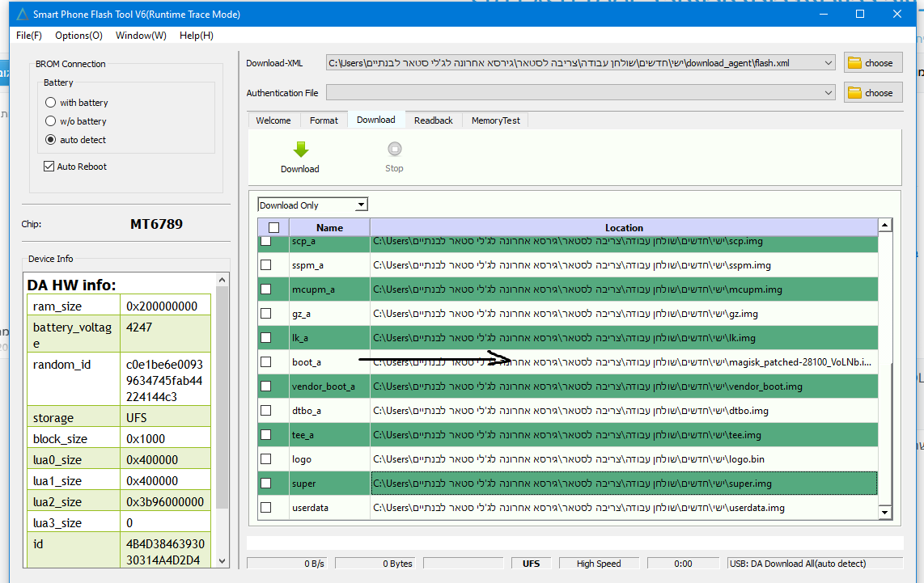Screen dimensions: 924x583
Task: Select the super partition location field
Action: (623, 484)
